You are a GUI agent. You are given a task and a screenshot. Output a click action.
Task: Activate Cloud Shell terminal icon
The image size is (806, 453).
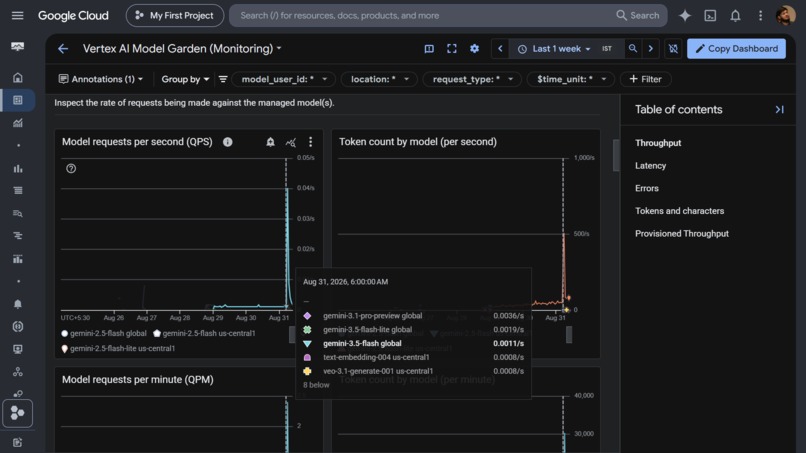tap(710, 15)
